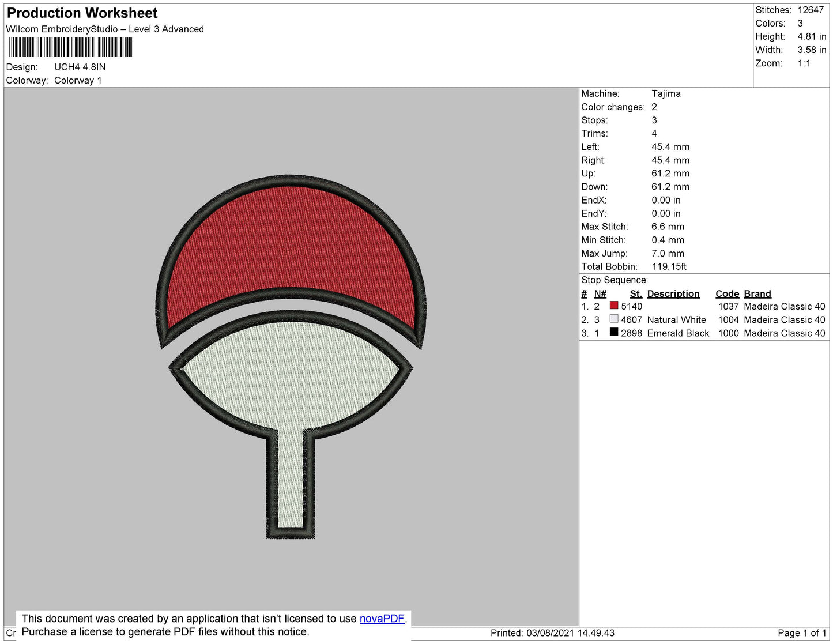Click the Stop Sequence heading

(615, 280)
